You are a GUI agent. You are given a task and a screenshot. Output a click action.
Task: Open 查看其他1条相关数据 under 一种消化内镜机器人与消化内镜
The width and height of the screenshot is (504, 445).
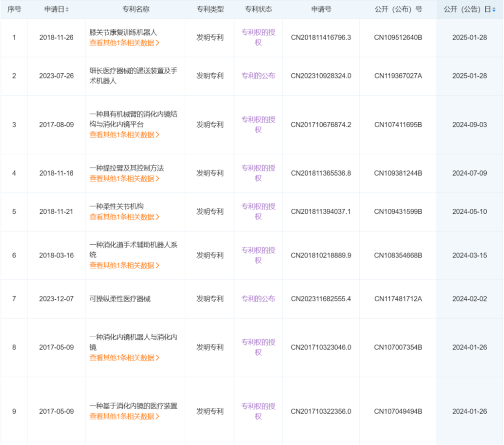click(x=125, y=358)
